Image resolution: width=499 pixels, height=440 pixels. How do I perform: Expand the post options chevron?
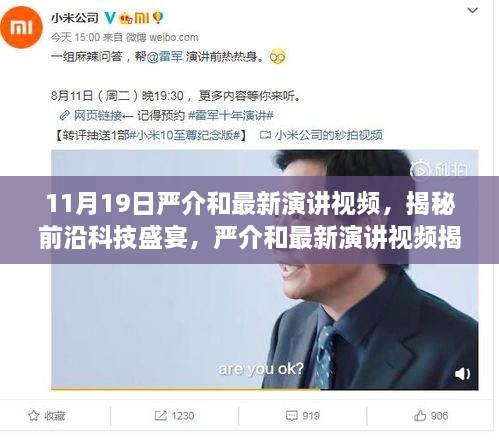click(472, 11)
